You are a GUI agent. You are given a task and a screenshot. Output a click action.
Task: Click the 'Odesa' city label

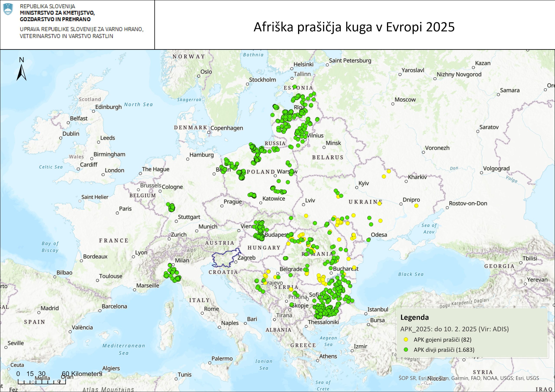coord(379,235)
